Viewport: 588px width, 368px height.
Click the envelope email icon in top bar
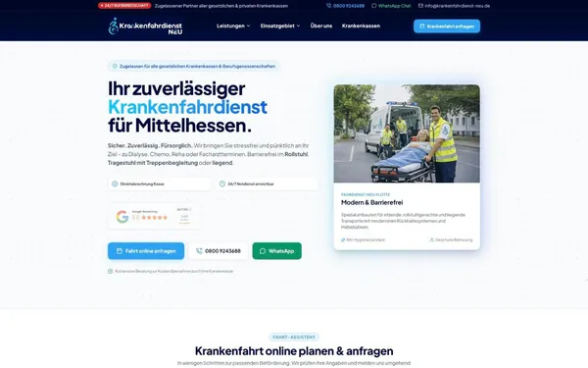[x=420, y=6]
